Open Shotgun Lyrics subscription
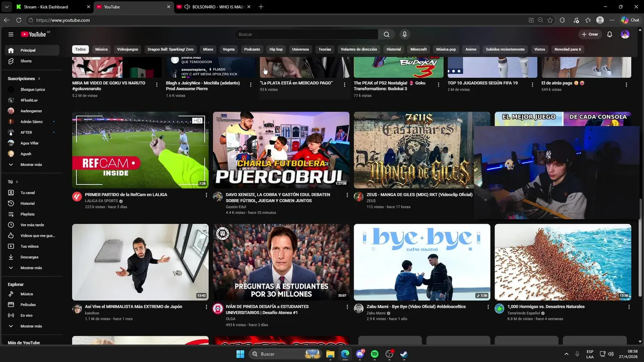 click(32, 89)
